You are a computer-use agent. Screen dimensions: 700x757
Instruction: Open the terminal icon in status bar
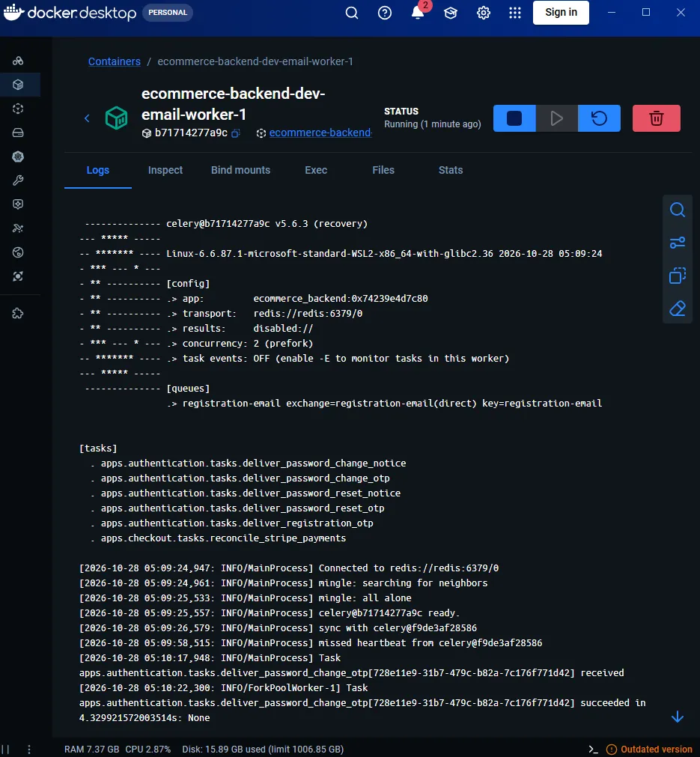pyautogui.click(x=593, y=750)
